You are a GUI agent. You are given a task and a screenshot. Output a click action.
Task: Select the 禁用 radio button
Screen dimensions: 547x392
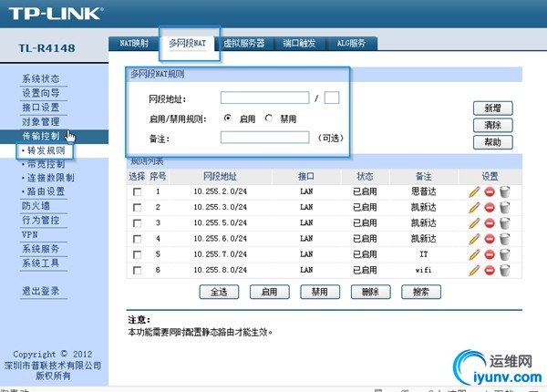268,119
